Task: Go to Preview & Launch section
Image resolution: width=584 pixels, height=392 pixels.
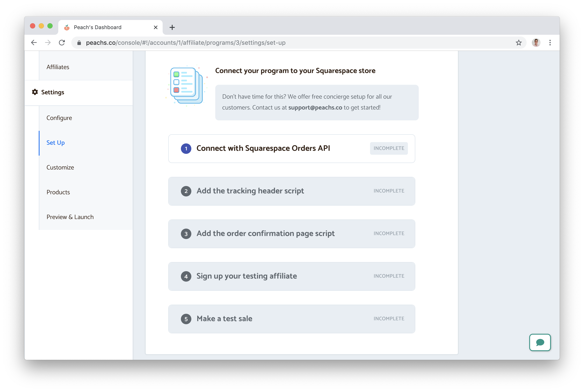Action: tap(70, 217)
